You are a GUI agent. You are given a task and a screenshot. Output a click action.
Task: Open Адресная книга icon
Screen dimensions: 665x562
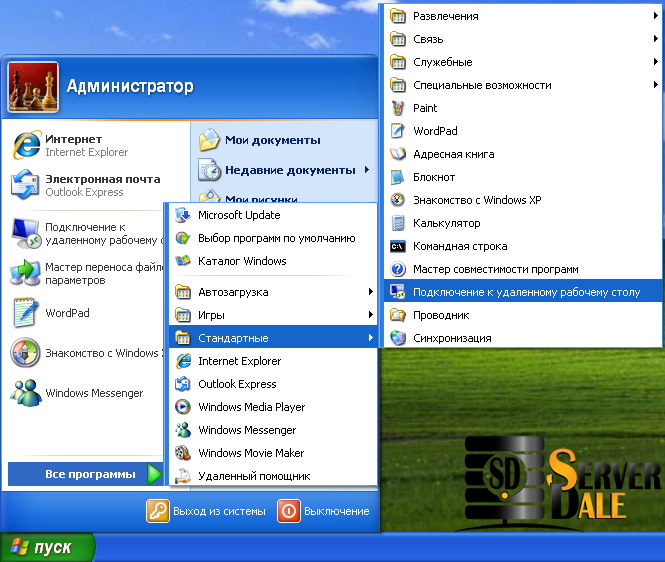coord(398,154)
